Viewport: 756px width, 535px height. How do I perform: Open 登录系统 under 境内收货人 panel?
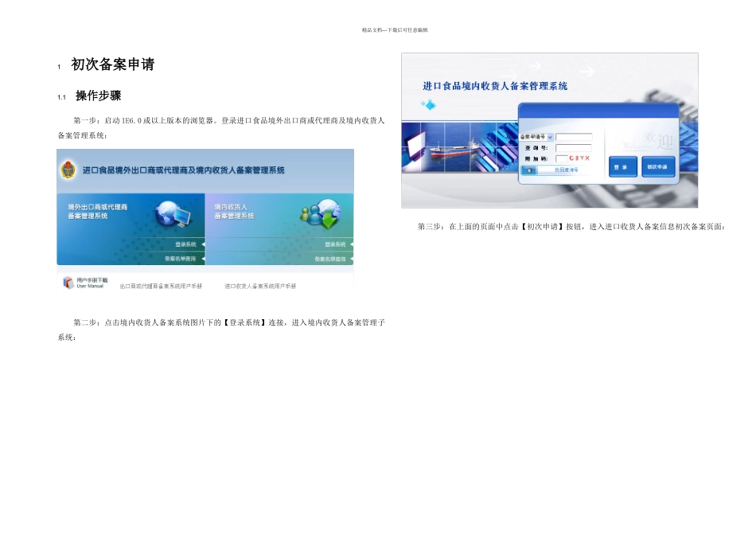pyautogui.click(x=335, y=244)
